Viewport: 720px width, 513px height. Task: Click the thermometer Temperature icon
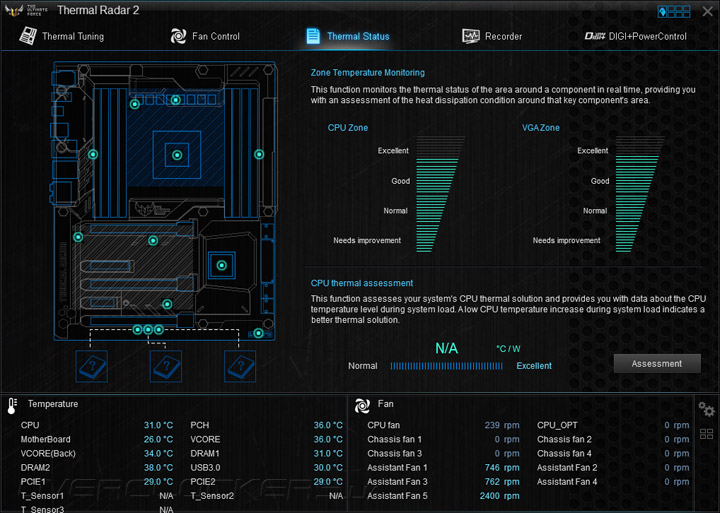[x=12, y=406]
